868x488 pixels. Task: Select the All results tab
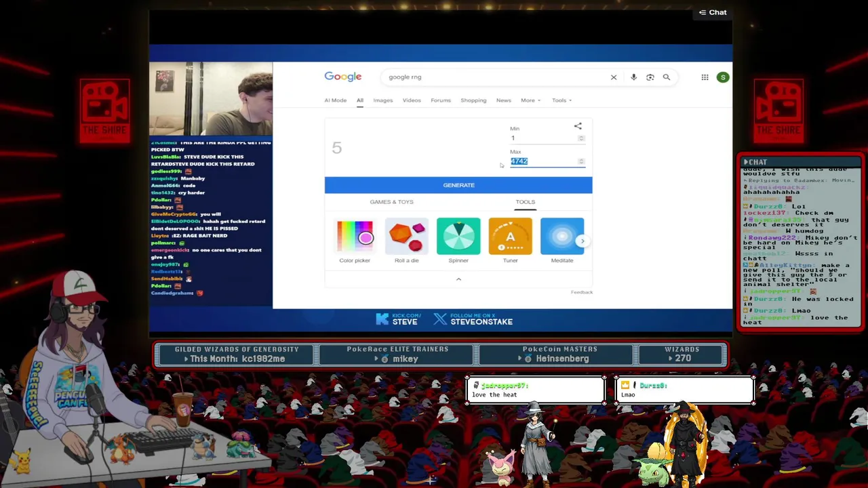(360, 100)
